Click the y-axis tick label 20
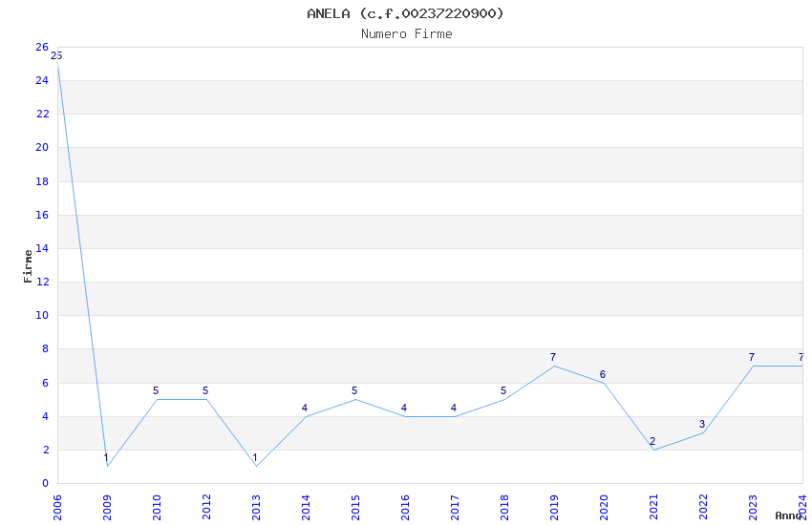 coord(42,147)
